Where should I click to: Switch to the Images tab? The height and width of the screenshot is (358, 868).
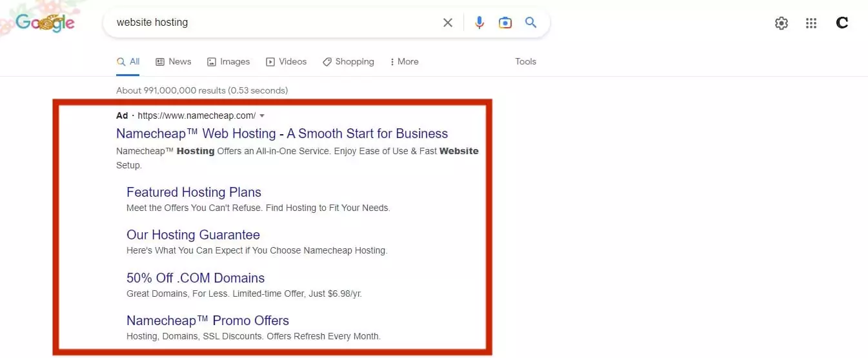point(228,62)
